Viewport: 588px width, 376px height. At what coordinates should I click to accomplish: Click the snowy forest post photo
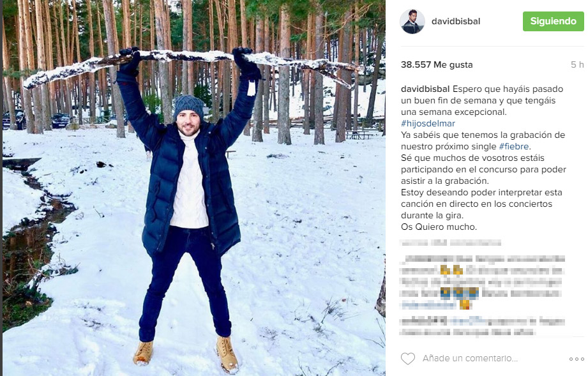click(x=194, y=188)
